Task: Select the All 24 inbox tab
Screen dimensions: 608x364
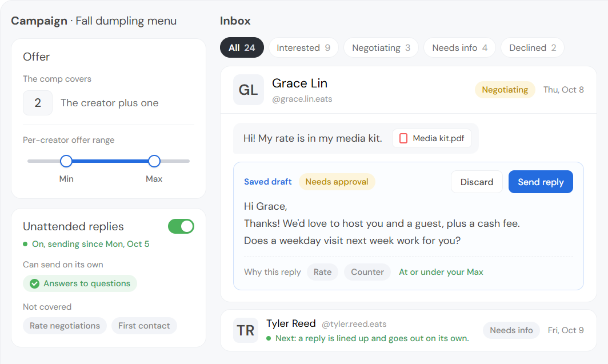Action: click(x=242, y=47)
